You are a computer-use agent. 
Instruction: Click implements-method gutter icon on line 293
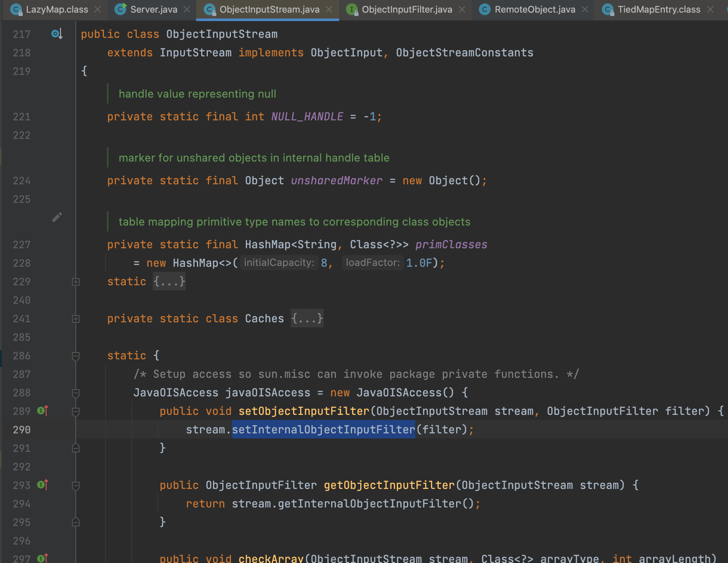43,485
